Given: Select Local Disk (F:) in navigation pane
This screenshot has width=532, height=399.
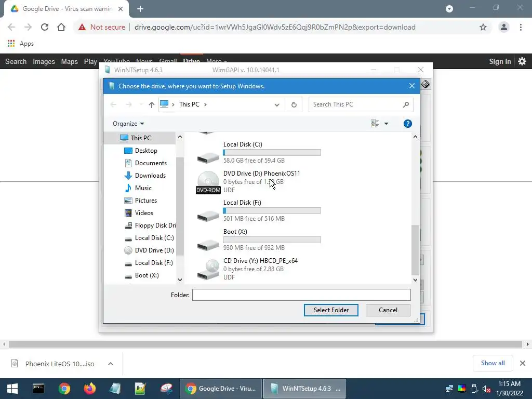Looking at the screenshot, I should click(153, 263).
